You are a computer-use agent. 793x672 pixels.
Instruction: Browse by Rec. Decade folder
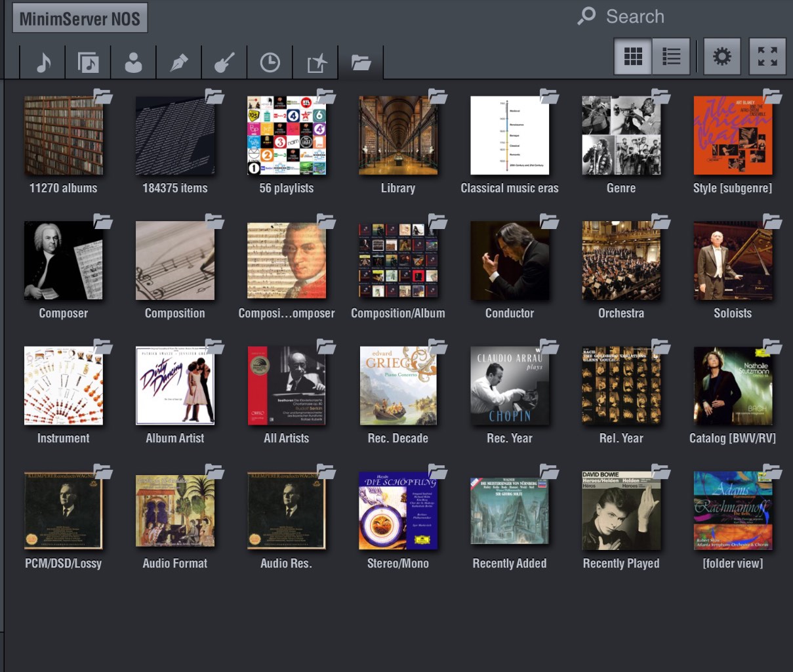(398, 386)
